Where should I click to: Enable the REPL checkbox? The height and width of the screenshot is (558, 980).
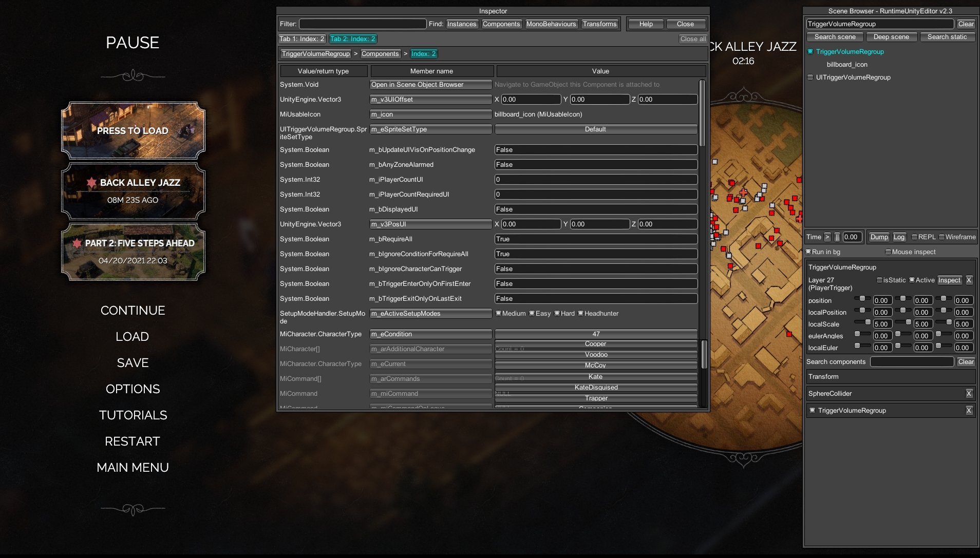click(x=914, y=237)
